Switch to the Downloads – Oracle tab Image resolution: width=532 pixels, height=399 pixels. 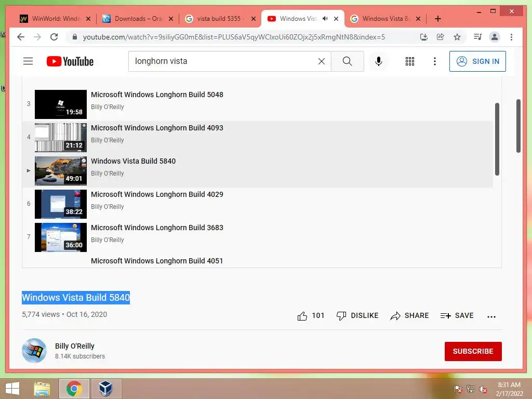click(138, 19)
